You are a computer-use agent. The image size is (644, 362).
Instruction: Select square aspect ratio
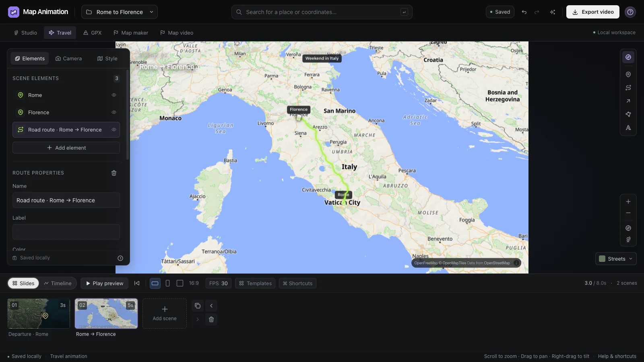180,283
